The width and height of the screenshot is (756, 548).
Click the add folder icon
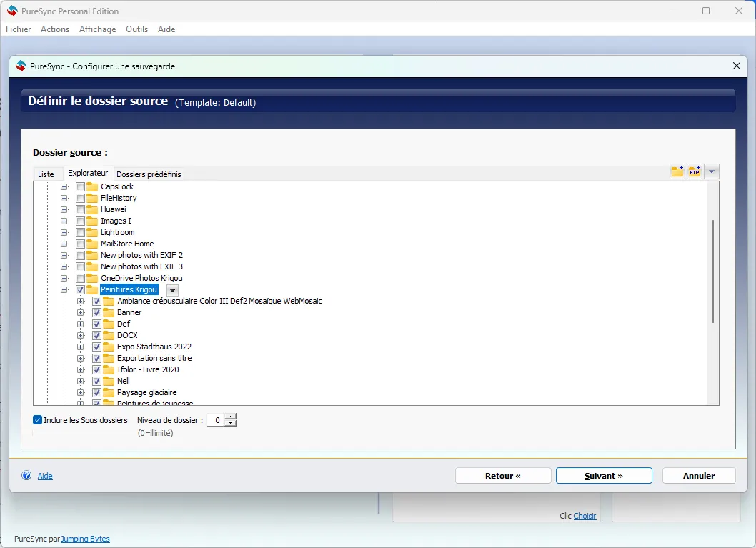677,171
